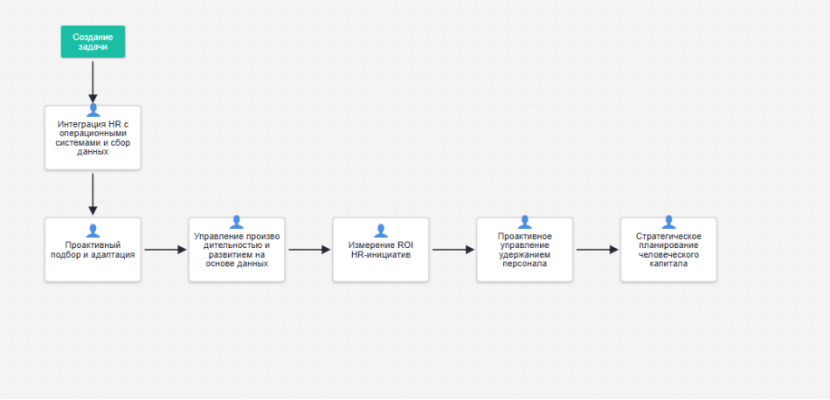Image resolution: width=830 pixels, height=400 pixels.
Task: Click user icon on "Измерение ROI" node
Action: pos(381,230)
